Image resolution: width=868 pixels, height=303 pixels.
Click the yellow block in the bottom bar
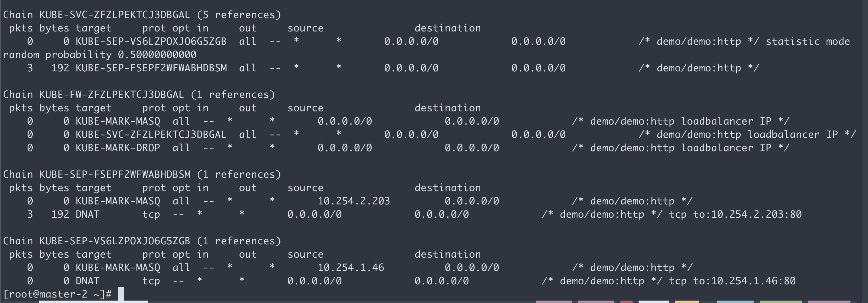pyautogui.click(x=687, y=301)
